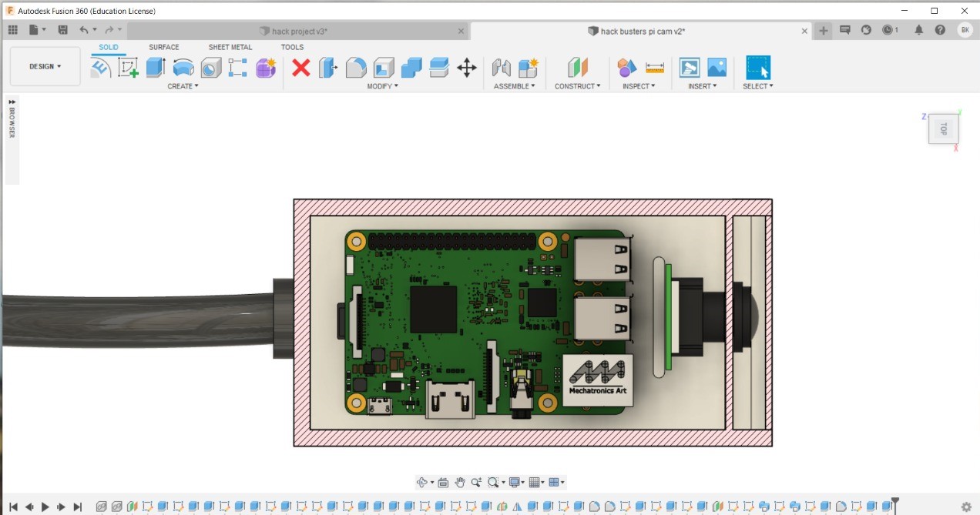
Task: Select the Offset Face tool
Action: click(x=439, y=68)
